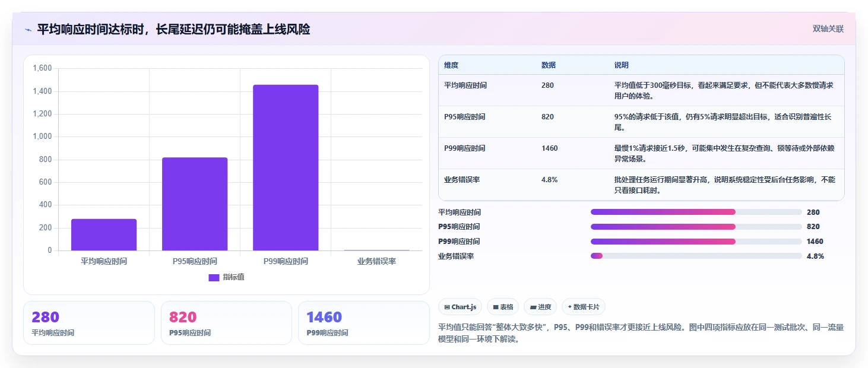Click the 说明 table column header
The width and height of the screenshot is (868, 368).
click(622, 65)
